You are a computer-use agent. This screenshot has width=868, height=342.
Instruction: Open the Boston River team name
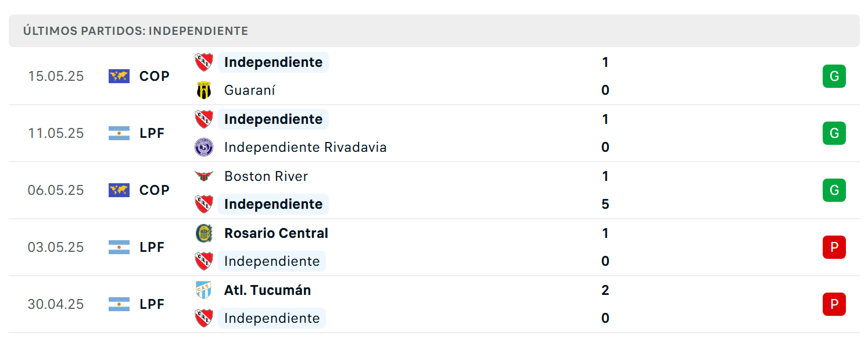(266, 176)
